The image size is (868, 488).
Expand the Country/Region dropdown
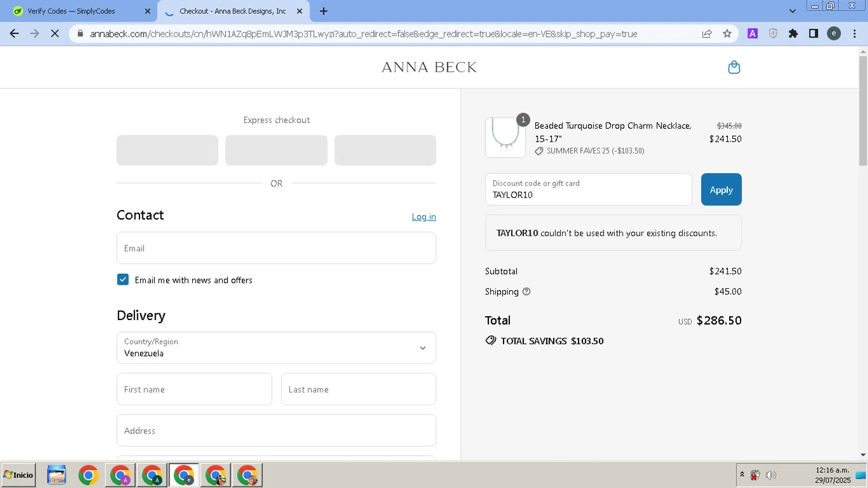pos(276,348)
